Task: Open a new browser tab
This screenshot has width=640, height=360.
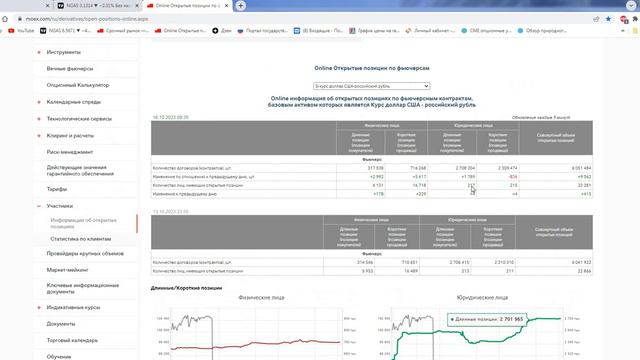Action: tap(240, 6)
